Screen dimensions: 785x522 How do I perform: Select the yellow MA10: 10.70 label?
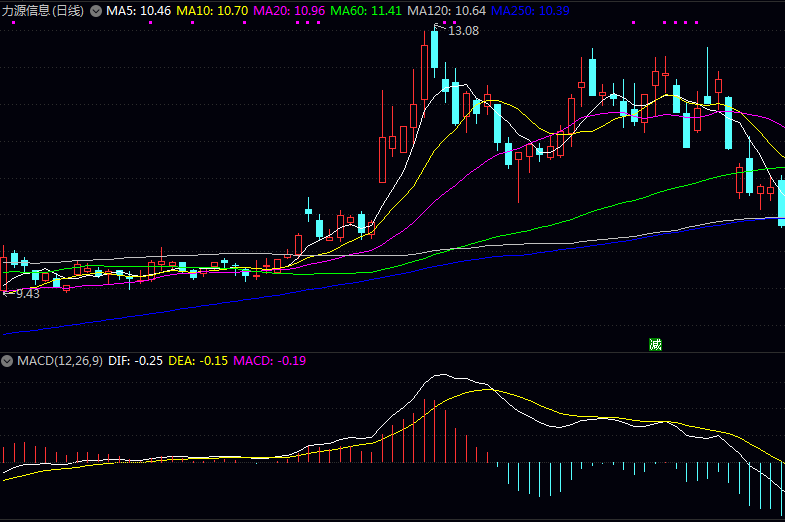click(212, 11)
